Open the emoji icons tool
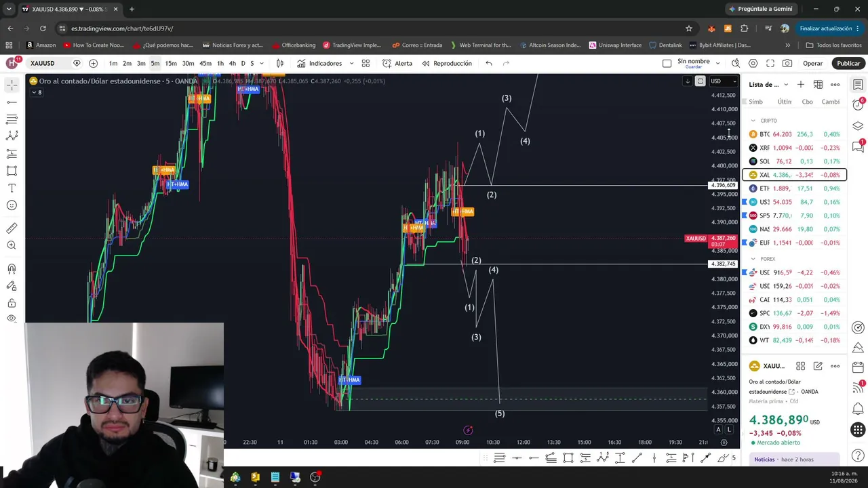 [12, 205]
